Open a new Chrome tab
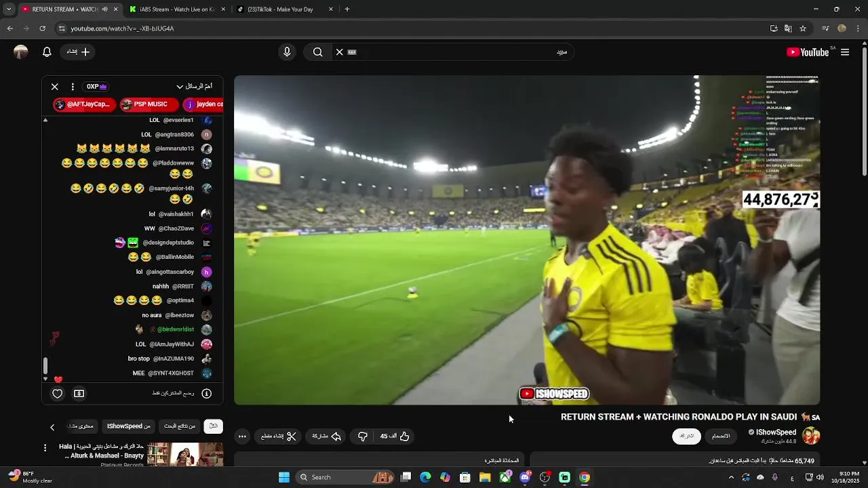The height and width of the screenshot is (488, 868). [x=347, y=9]
